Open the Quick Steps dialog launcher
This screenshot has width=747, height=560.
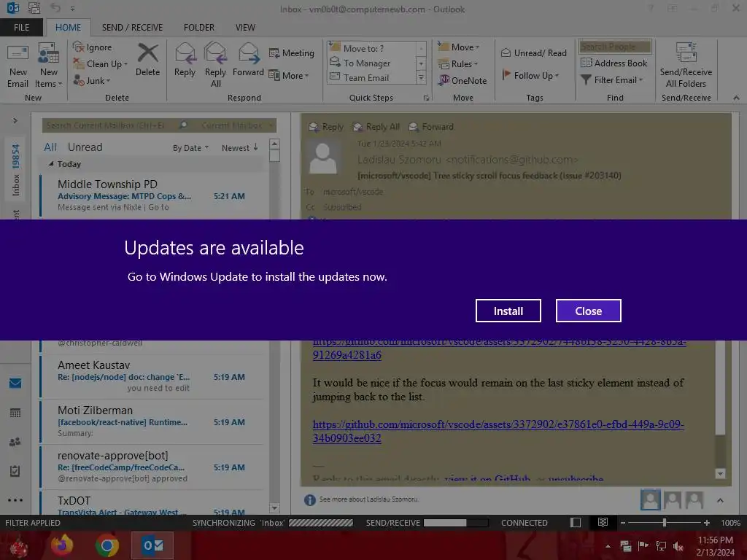(x=426, y=98)
